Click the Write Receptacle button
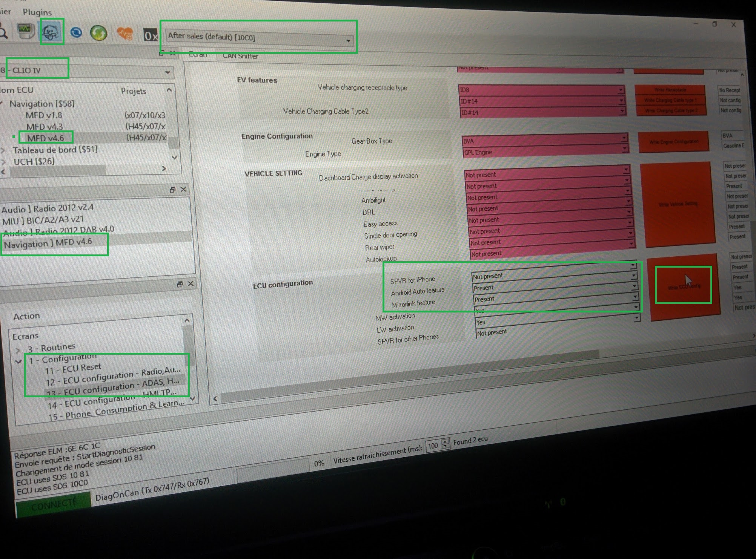The width and height of the screenshot is (756, 559). coord(670,90)
